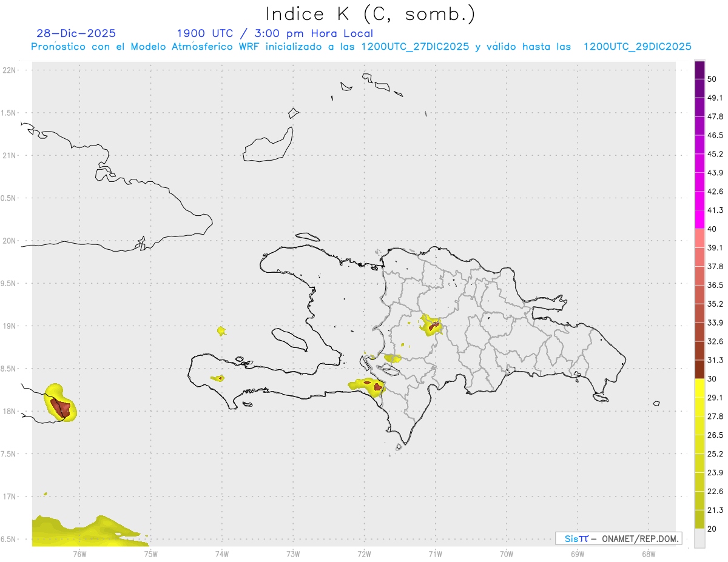The height and width of the screenshot is (562, 728).
Task: Click the latitude label "21N"
Action: (10, 155)
